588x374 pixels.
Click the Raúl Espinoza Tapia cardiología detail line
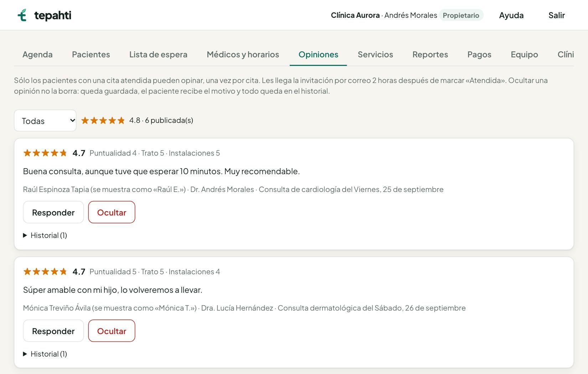pos(233,189)
